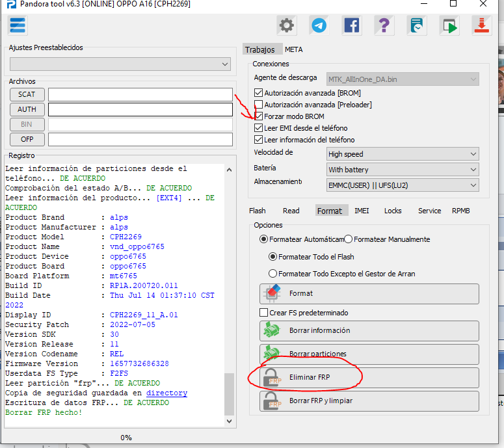Image resolution: width=504 pixels, height=448 pixels.
Task: Click the OFP file button
Action: [x=27, y=139]
